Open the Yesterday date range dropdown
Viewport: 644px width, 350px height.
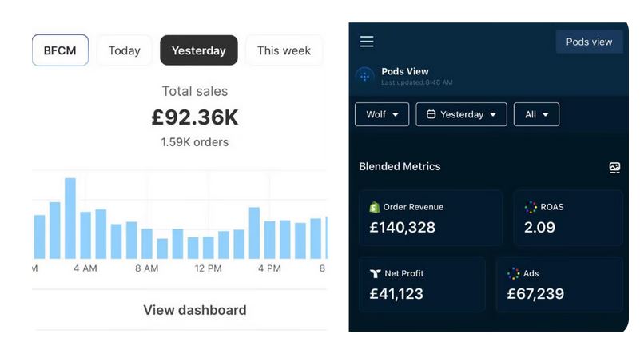[x=462, y=114]
